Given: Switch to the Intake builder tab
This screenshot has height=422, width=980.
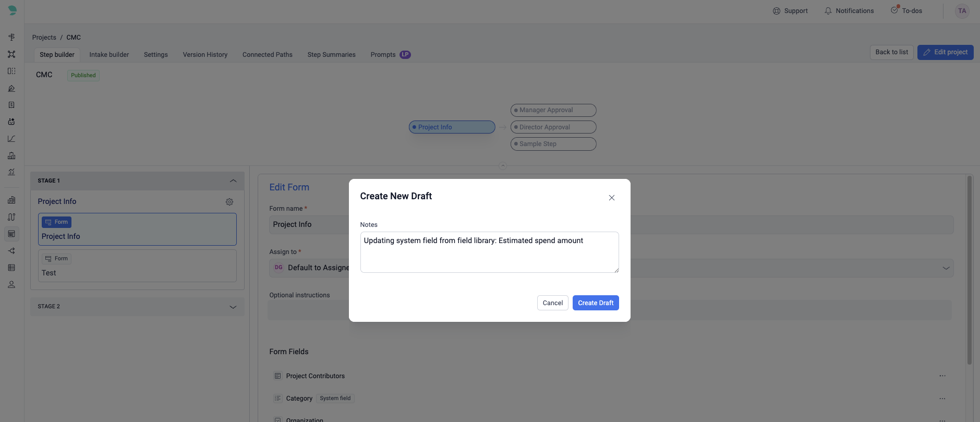Looking at the screenshot, I should point(109,55).
